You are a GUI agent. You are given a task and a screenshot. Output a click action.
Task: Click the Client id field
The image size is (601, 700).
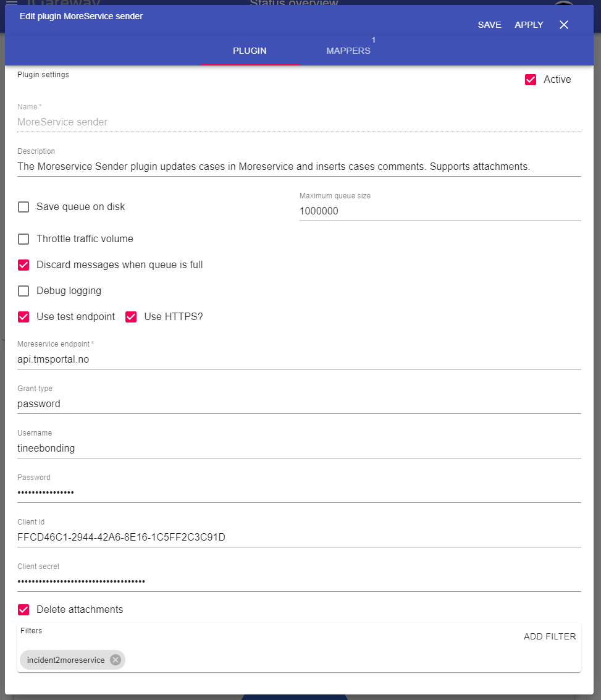(x=299, y=537)
